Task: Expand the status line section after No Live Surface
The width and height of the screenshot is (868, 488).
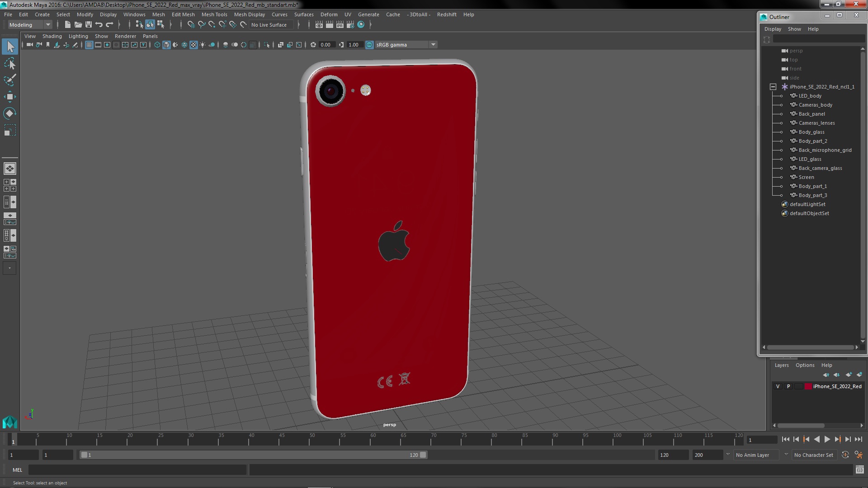Action: click(298, 25)
